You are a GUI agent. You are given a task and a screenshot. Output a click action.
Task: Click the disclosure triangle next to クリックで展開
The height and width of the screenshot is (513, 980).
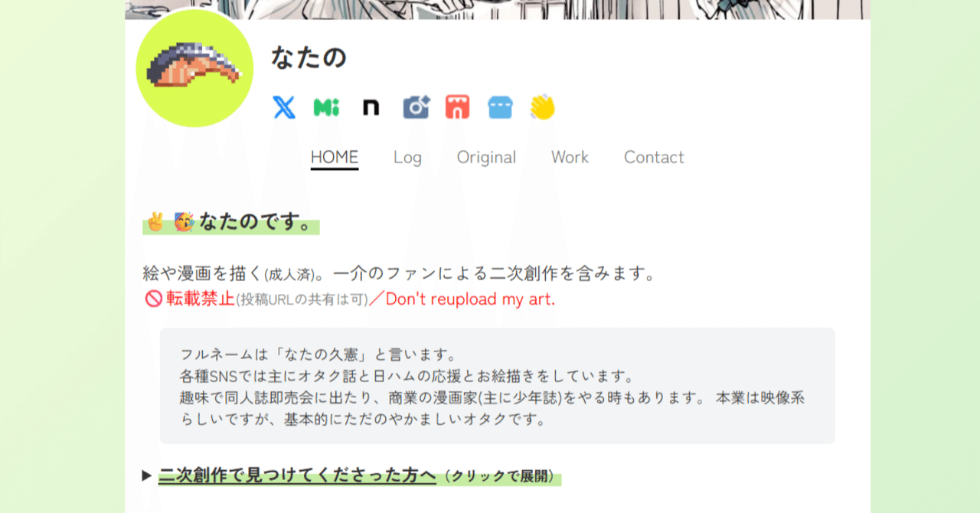click(146, 475)
